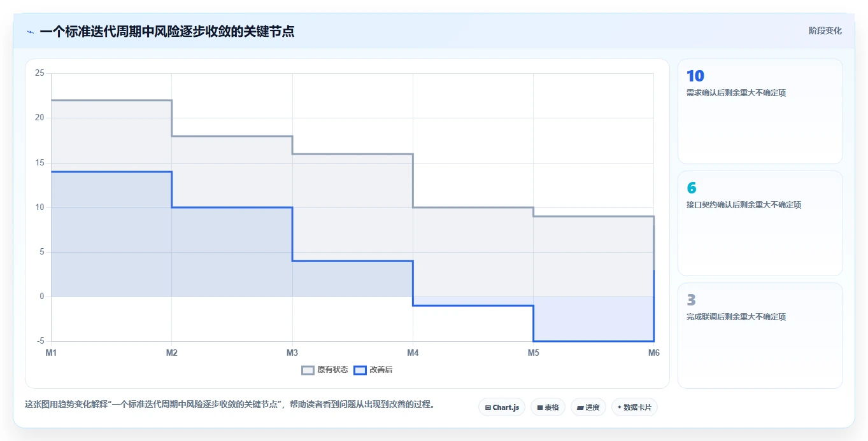Toggle the 改善后 legend swatch
Image resolution: width=868 pixels, height=441 pixels.
point(360,370)
